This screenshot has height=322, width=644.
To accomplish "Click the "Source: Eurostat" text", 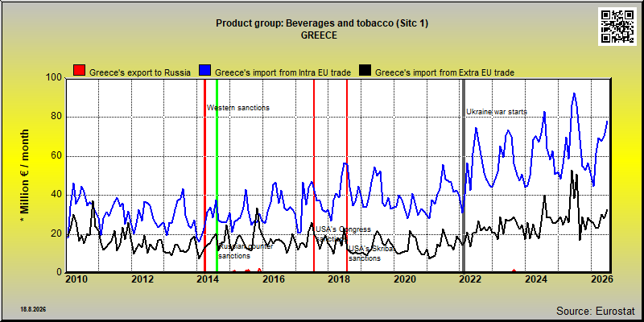I will pyautogui.click(x=595, y=311).
